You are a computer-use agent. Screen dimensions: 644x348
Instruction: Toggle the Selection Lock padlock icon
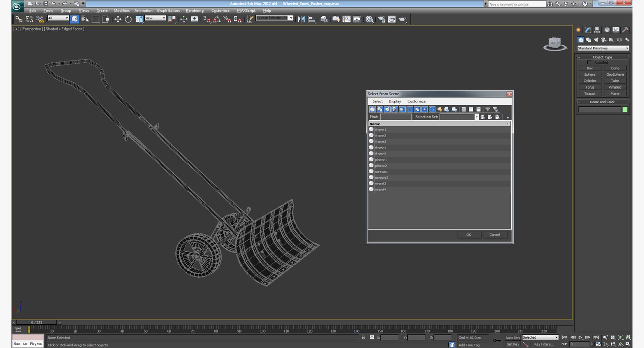(x=363, y=337)
